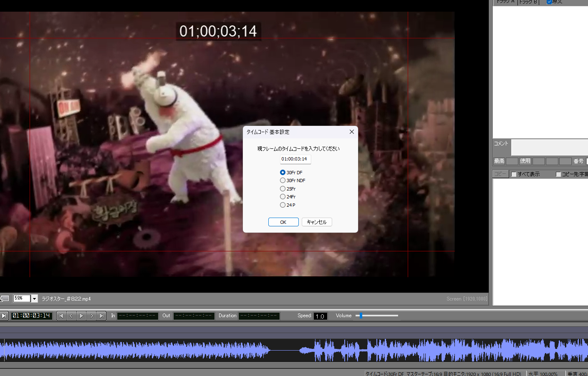The image size is (588, 376).
Task: Click the burned-in timecode 01;00;03;14 on the video
Action: pyautogui.click(x=218, y=31)
